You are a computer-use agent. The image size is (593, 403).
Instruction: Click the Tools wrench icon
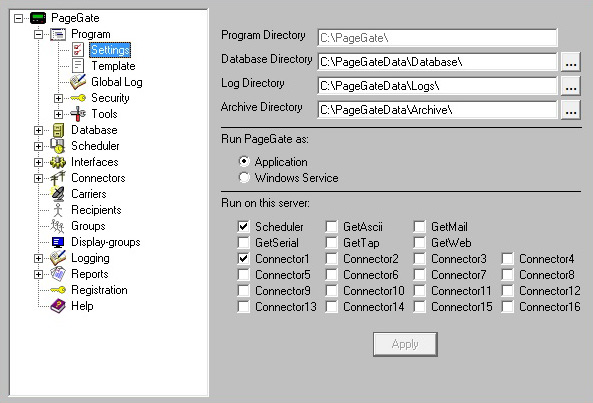click(78, 114)
